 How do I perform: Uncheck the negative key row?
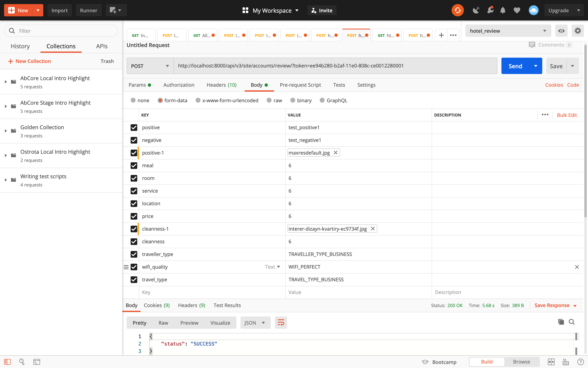point(134,140)
